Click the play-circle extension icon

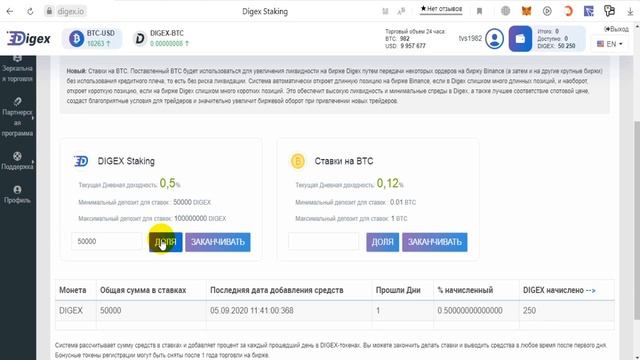coord(547,11)
